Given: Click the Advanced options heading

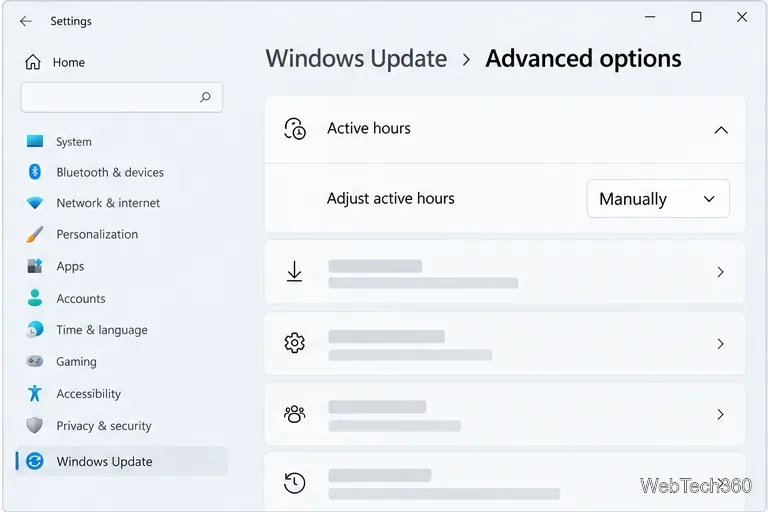Looking at the screenshot, I should point(583,58).
